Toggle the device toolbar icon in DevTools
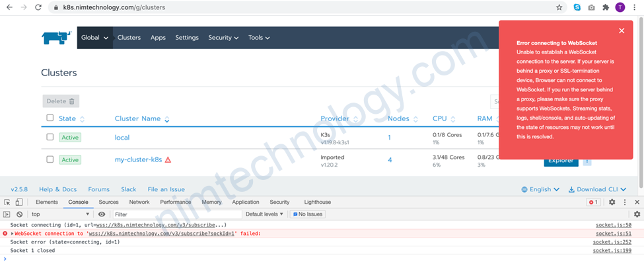This screenshot has height=268, width=644. 19,202
